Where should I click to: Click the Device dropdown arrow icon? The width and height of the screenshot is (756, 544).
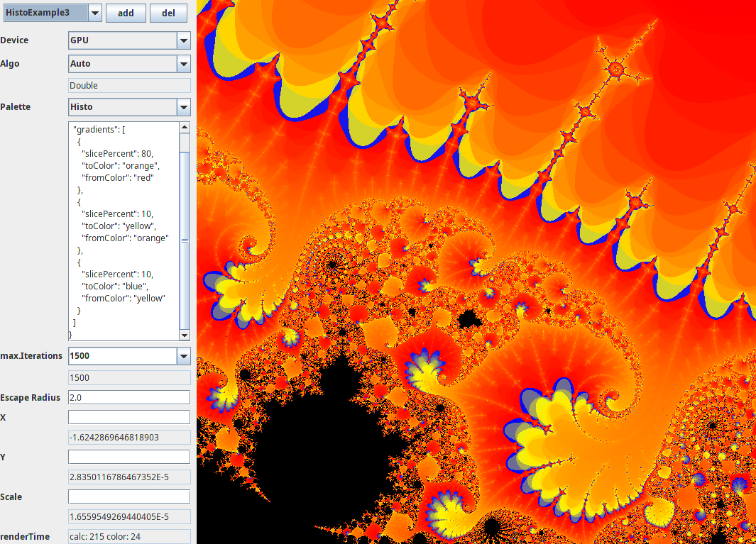[x=184, y=40]
